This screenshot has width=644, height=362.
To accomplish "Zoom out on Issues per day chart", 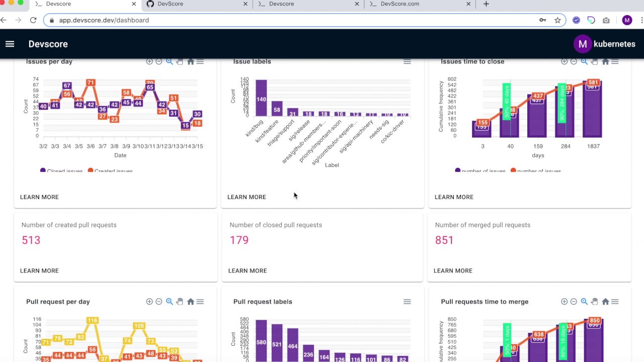I will pyautogui.click(x=159, y=61).
